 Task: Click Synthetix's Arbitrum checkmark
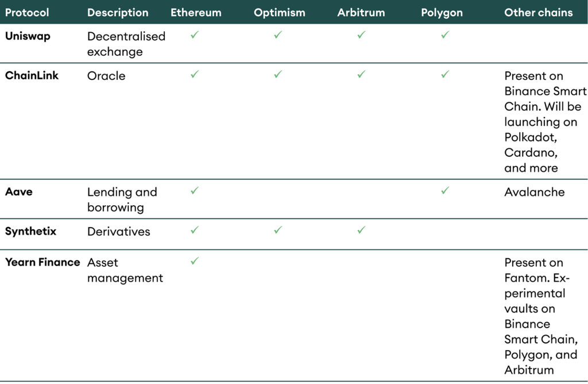pos(361,230)
